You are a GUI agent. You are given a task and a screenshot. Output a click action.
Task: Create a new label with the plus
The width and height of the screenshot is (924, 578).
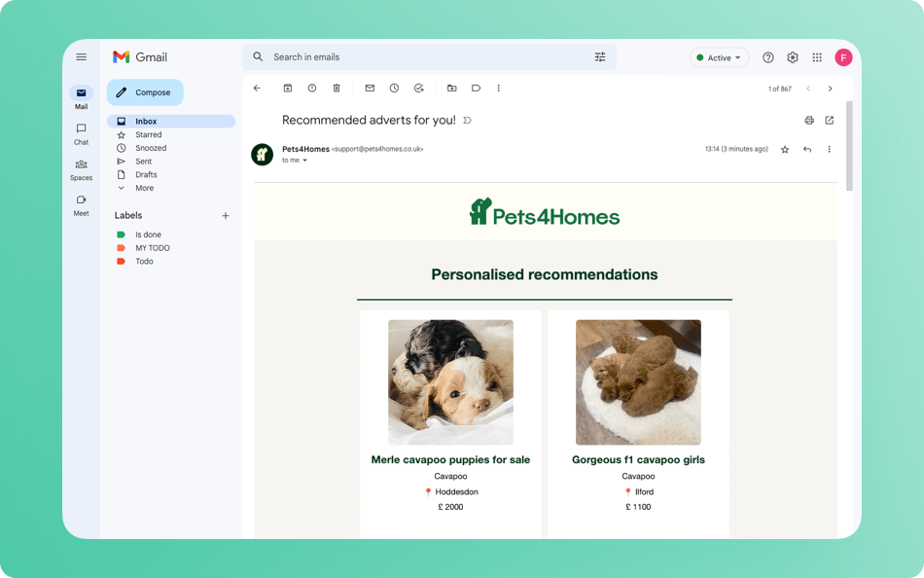pyautogui.click(x=225, y=216)
